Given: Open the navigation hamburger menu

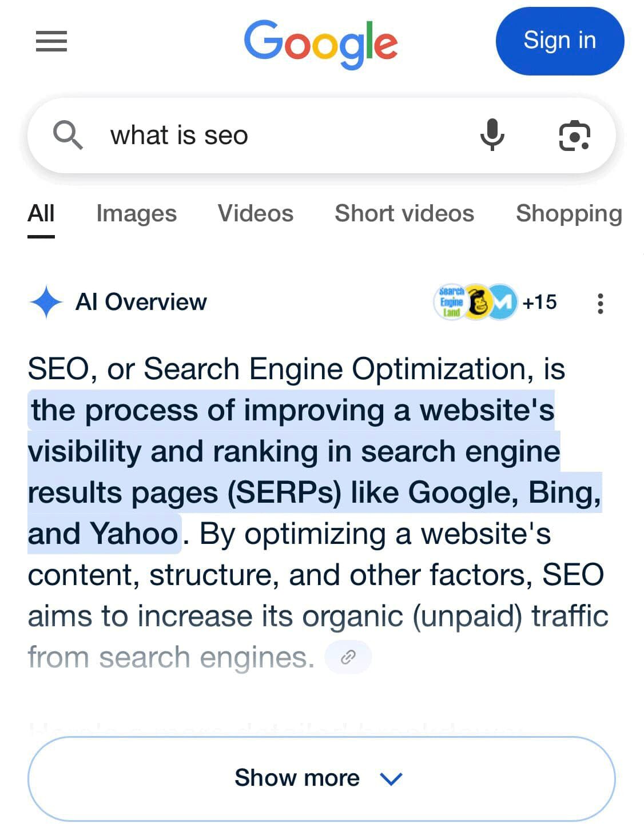Looking at the screenshot, I should pos(51,42).
